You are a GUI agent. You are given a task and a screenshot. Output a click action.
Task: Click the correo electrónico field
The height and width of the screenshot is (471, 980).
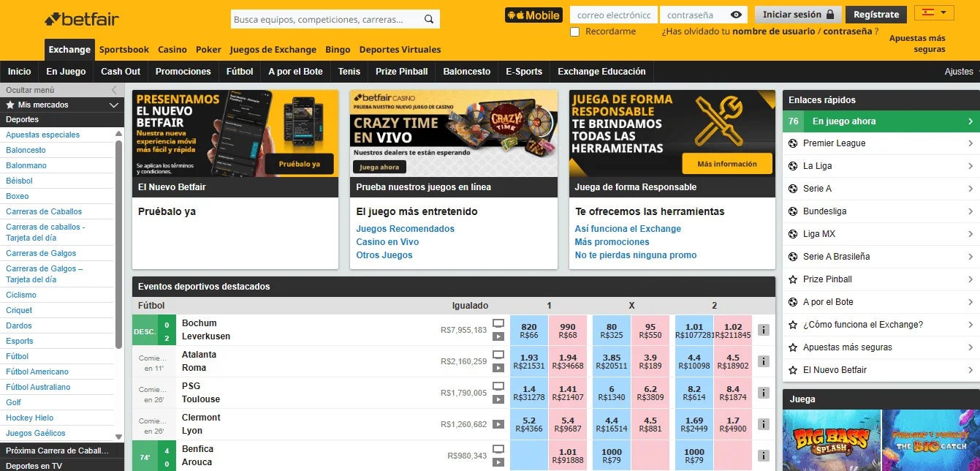613,15
